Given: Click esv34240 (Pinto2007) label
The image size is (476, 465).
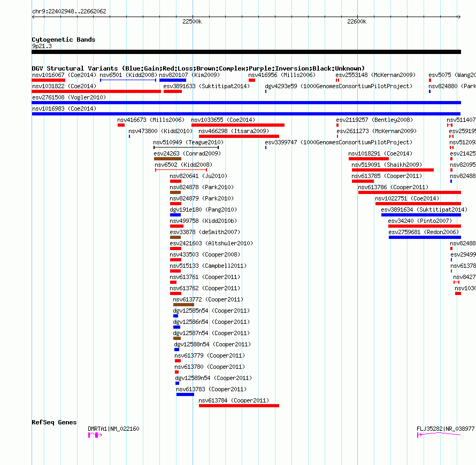Looking at the screenshot, I should tap(420, 221).
